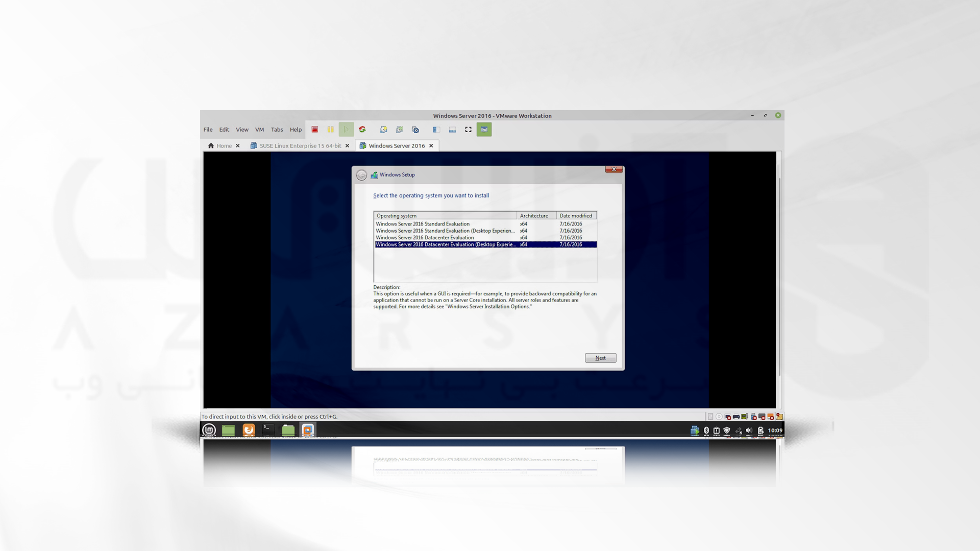980x551 pixels.
Task: Click the printer device status icon
Action: tap(736, 417)
